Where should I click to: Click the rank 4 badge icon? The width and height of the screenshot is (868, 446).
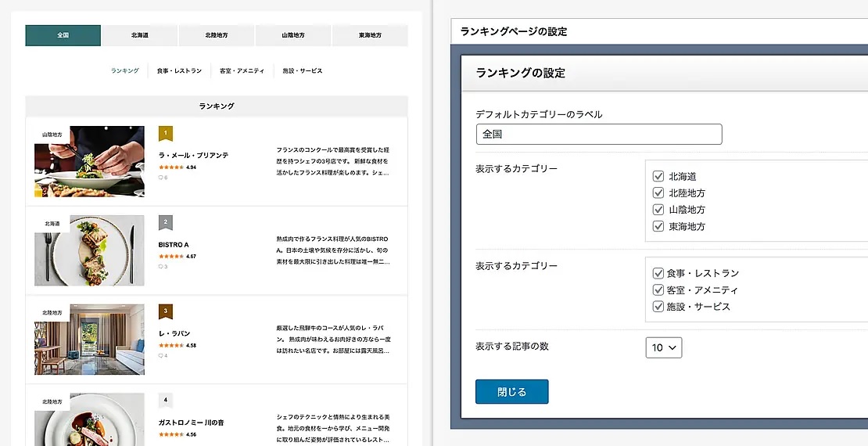pyautogui.click(x=166, y=401)
